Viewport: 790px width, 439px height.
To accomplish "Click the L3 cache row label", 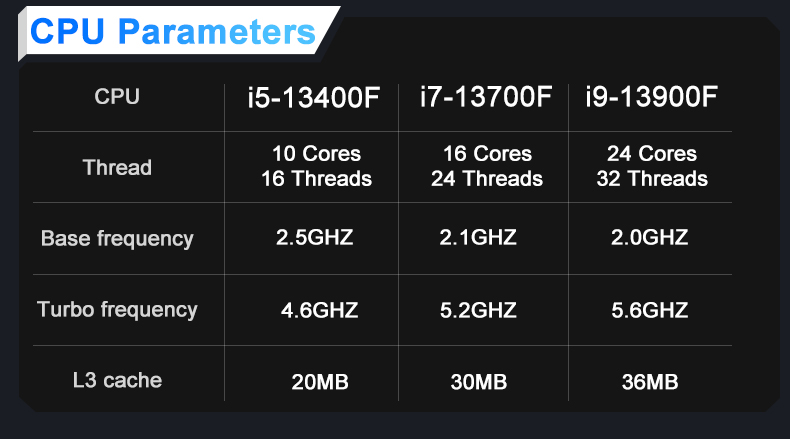I will [117, 381].
